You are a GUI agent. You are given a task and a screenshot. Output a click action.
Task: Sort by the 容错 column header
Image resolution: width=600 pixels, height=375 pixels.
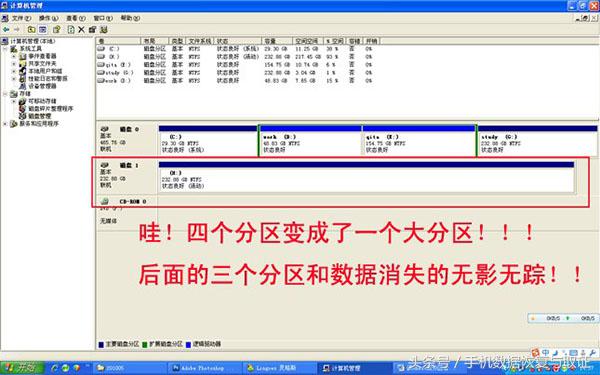pos(355,41)
